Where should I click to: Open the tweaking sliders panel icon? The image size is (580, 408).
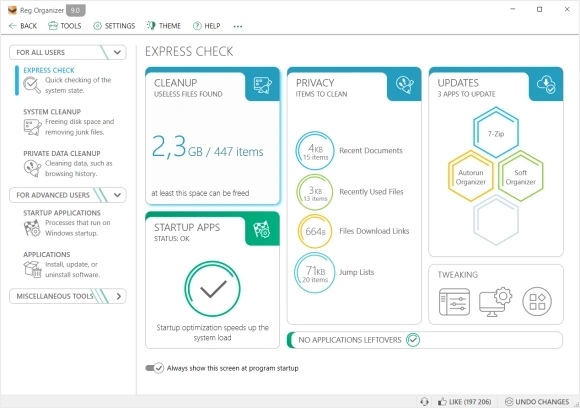[x=454, y=302]
